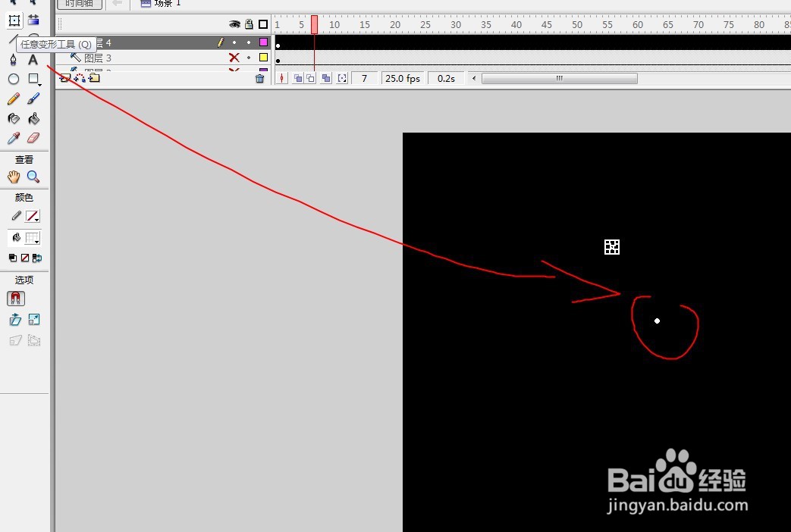This screenshot has width=791, height=532.
Task: Toggle lock dot of 图层 3
Action: [249, 58]
